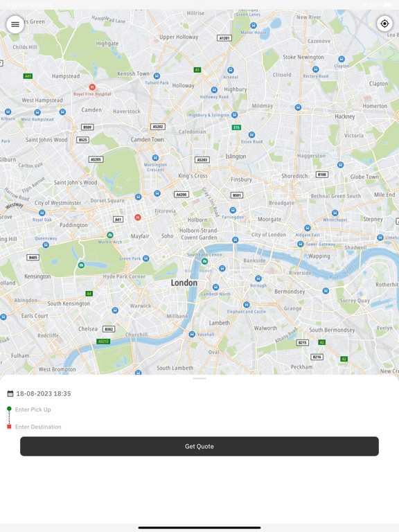
Task: Tap the Elephant and Castle station icon
Action: [x=247, y=305]
